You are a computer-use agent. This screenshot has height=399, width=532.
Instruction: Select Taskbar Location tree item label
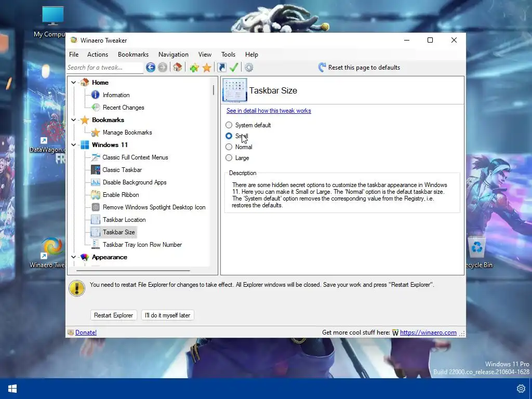pyautogui.click(x=124, y=220)
